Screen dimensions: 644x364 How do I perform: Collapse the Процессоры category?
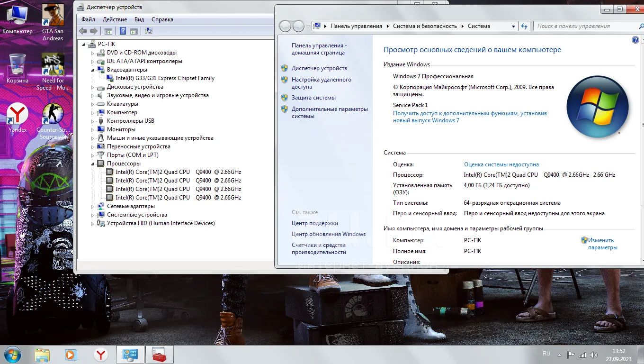pos(93,163)
